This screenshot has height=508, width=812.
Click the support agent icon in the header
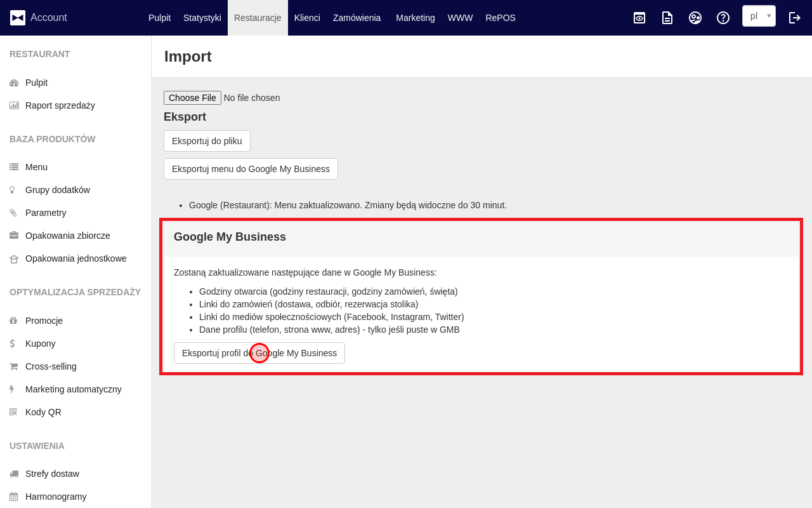695,18
